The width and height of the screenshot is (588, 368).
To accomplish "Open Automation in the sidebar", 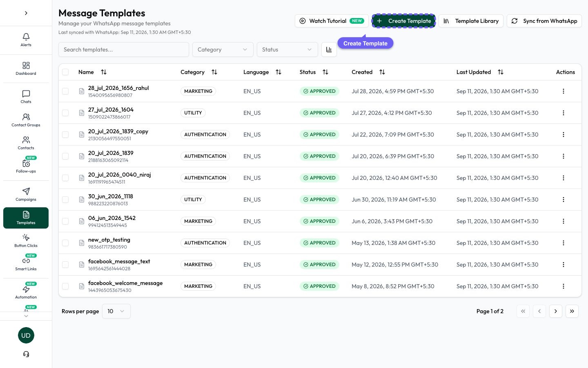I will 26,292.
